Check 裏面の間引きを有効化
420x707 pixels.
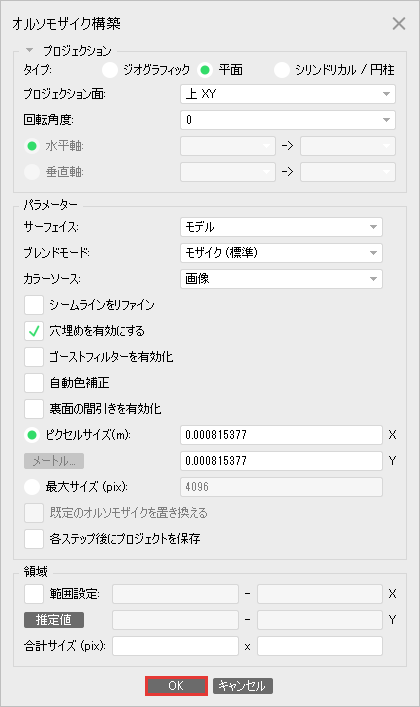34,409
